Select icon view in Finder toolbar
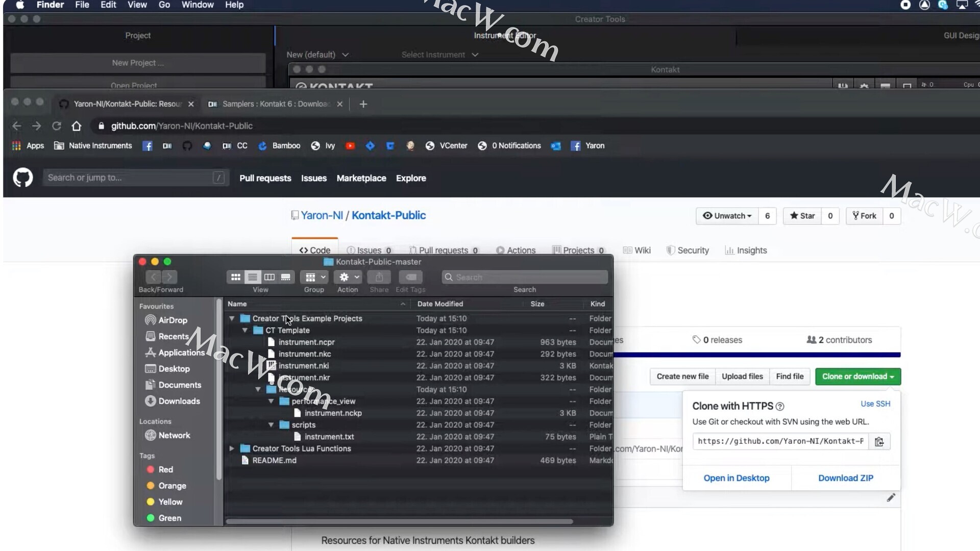980x551 pixels. point(235,277)
